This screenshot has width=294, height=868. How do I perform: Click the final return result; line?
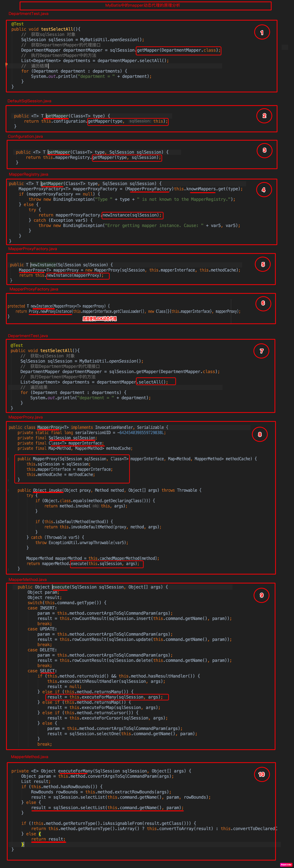point(48,839)
